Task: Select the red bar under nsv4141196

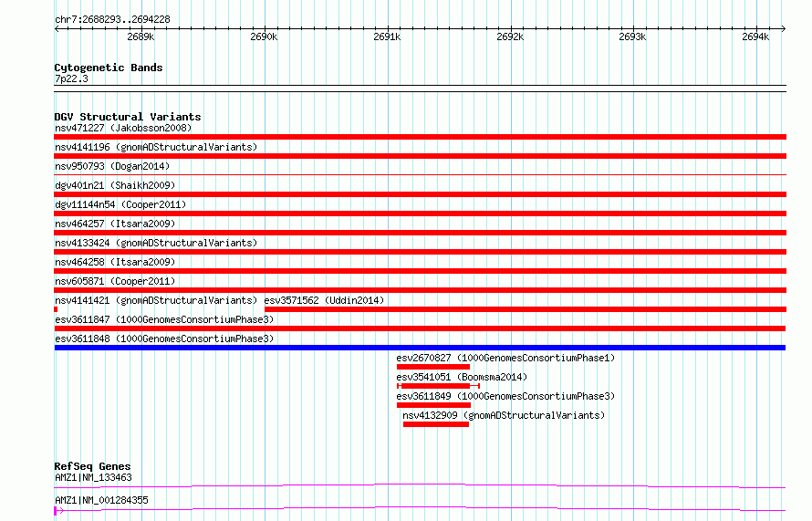Action: (x=420, y=156)
